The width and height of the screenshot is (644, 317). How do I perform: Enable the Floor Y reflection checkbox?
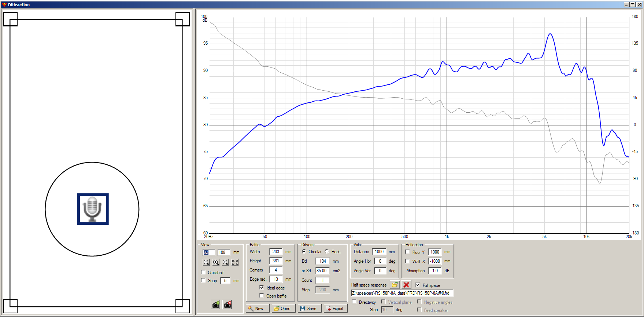[407, 252]
